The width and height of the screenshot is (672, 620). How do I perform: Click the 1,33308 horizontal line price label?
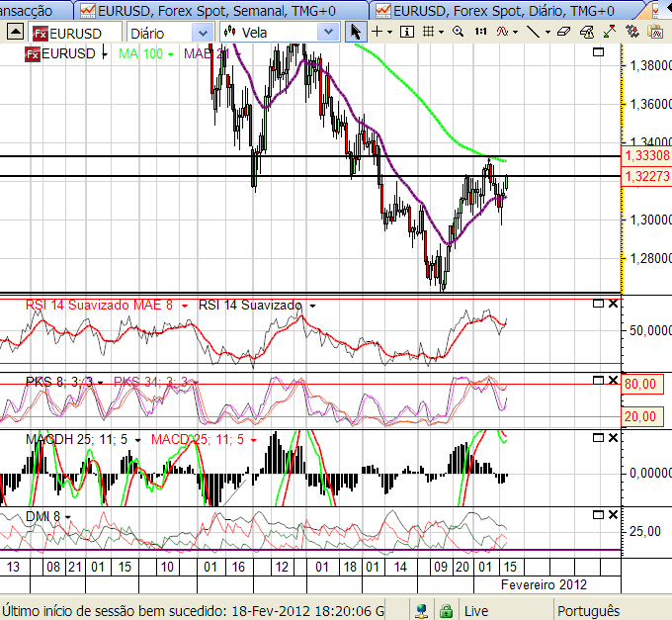[x=646, y=155]
